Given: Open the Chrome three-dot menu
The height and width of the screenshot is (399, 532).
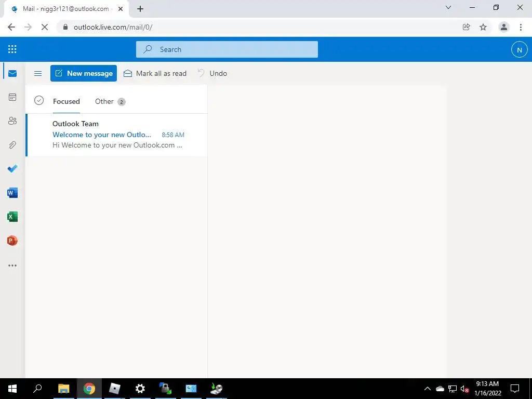Looking at the screenshot, I should 521,27.
